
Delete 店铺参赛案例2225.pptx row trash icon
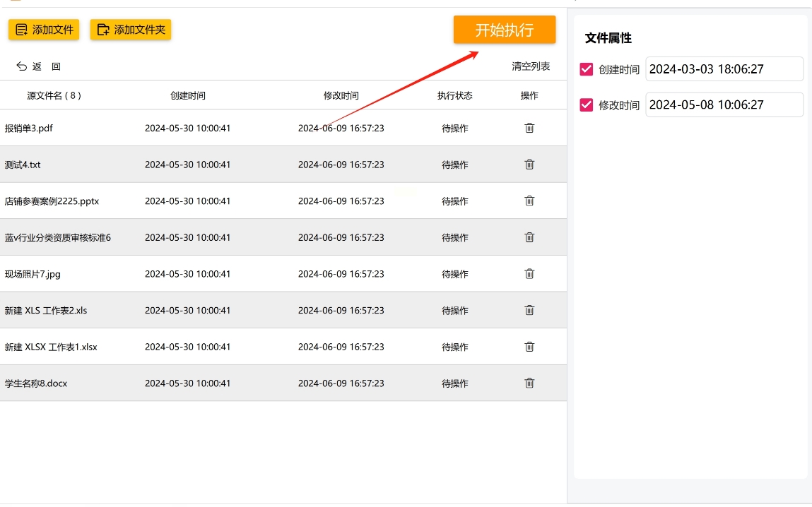[529, 201]
